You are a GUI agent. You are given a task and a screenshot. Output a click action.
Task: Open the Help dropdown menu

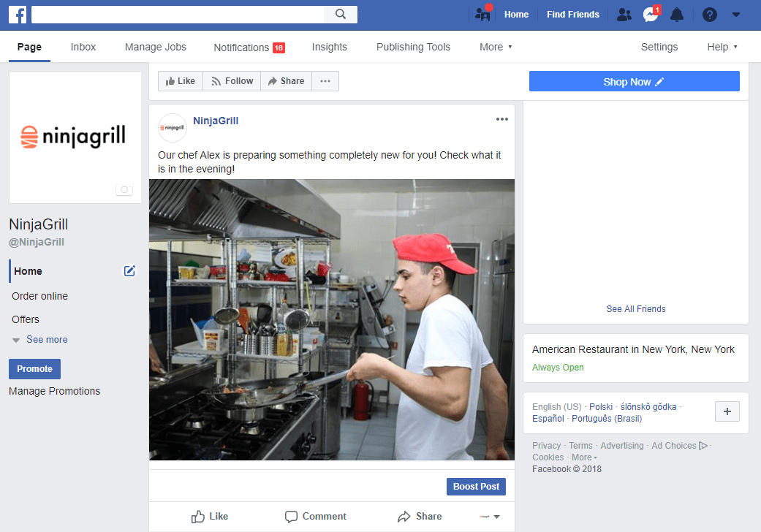click(x=722, y=46)
